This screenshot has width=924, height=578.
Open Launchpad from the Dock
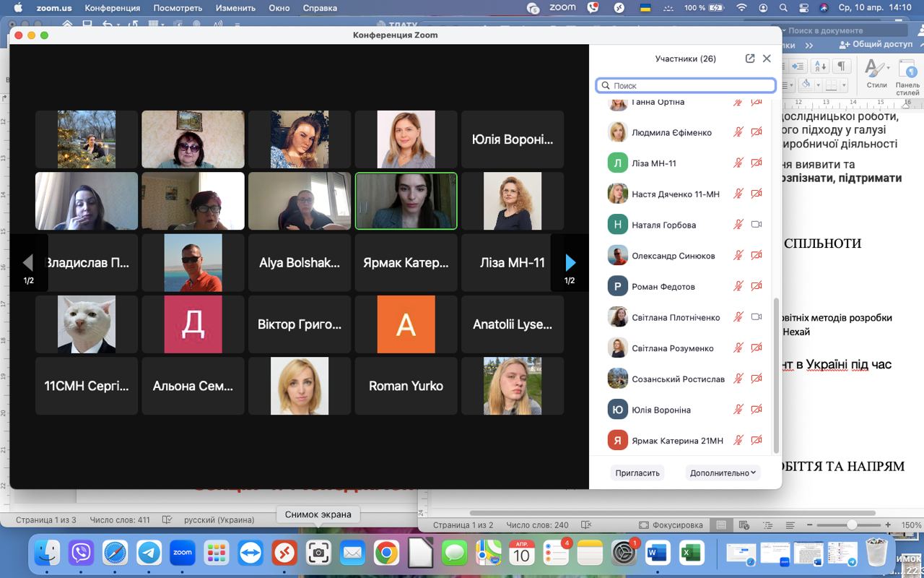point(217,553)
